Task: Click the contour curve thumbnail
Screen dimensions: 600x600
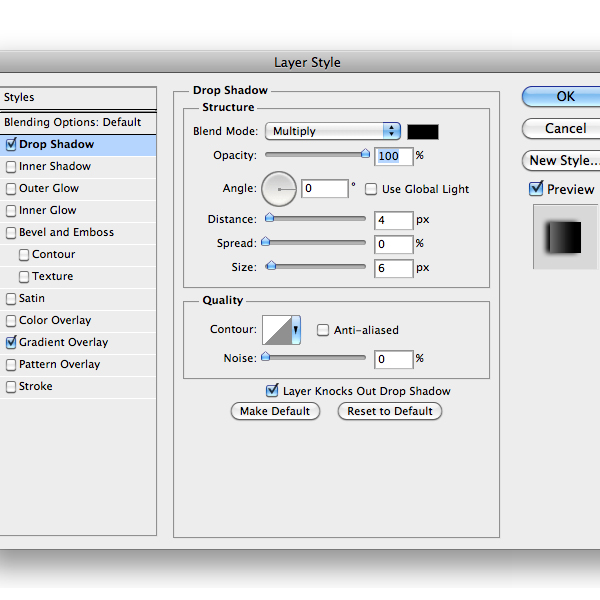Action: tap(277, 330)
